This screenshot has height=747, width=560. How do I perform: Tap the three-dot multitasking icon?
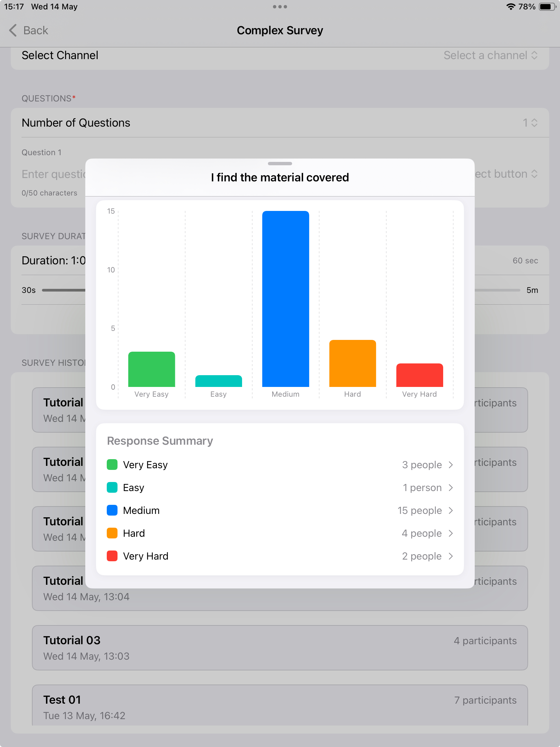[x=280, y=7]
